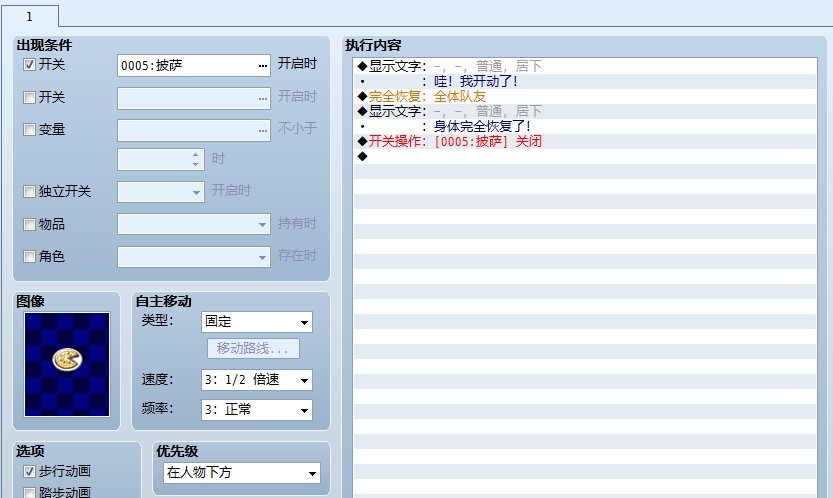This screenshot has height=498, width=833.
Task: Enable the 物品 condition checkbox
Action: pos(29,224)
